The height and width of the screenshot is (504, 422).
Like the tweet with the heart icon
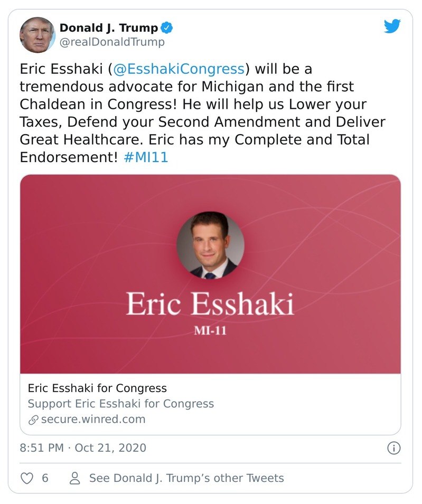tap(26, 478)
